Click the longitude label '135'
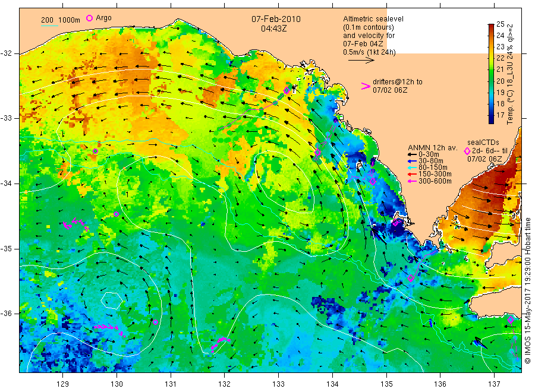Screen dimensions: 535x392 [x=386, y=384]
